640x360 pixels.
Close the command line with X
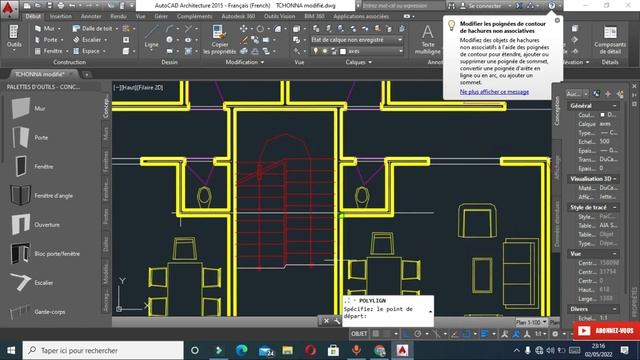327,321
